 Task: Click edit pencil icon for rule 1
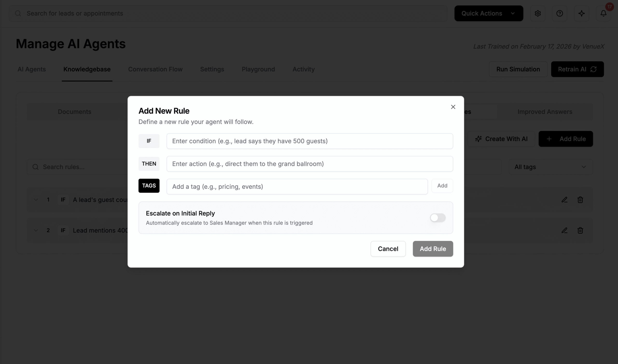pyautogui.click(x=564, y=200)
